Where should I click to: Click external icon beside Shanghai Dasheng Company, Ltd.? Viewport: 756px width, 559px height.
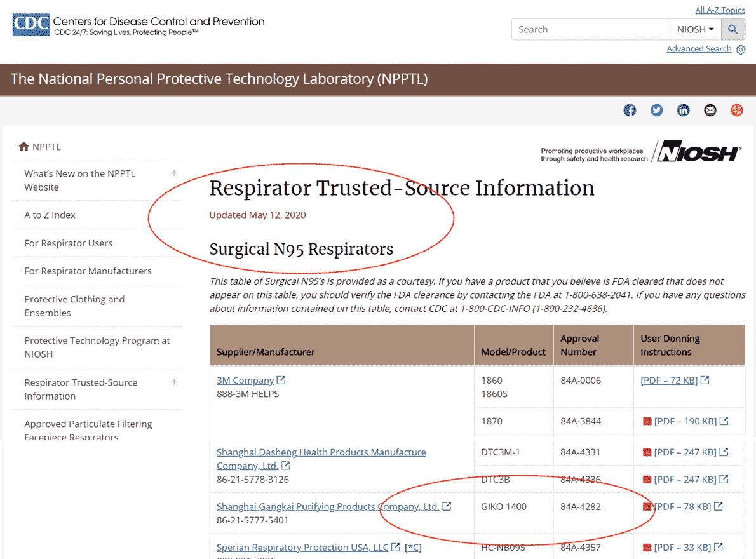(285, 466)
